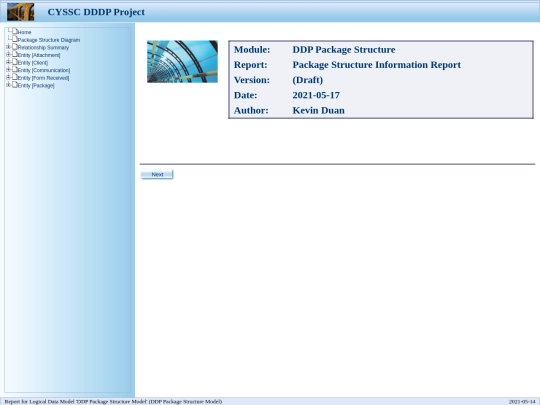Open the Entity [Client] link
The width and height of the screenshot is (540, 405).
(33, 63)
